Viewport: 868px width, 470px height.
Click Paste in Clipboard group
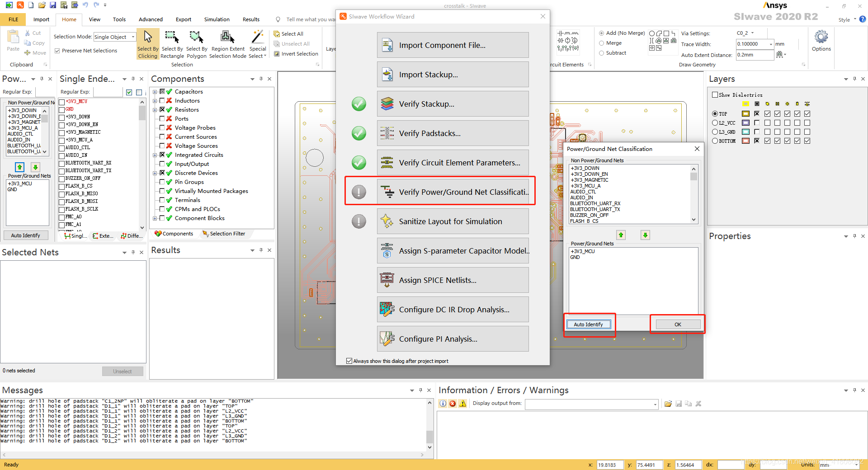[13, 41]
